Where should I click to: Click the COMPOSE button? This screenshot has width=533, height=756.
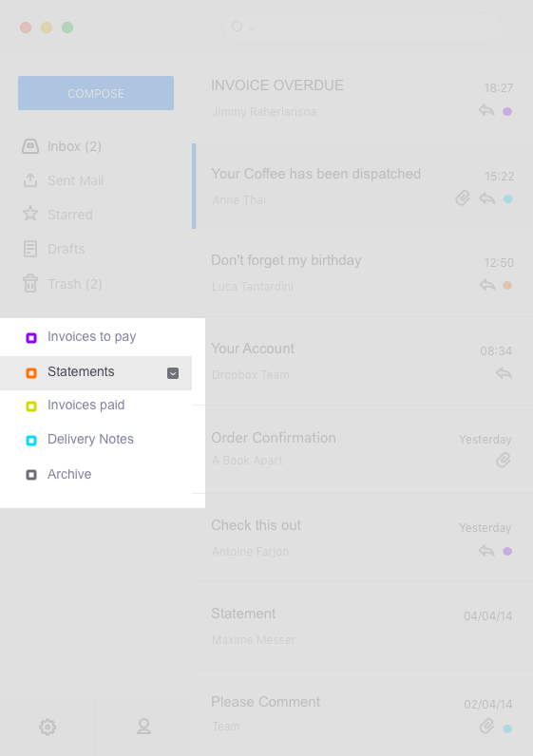(96, 93)
